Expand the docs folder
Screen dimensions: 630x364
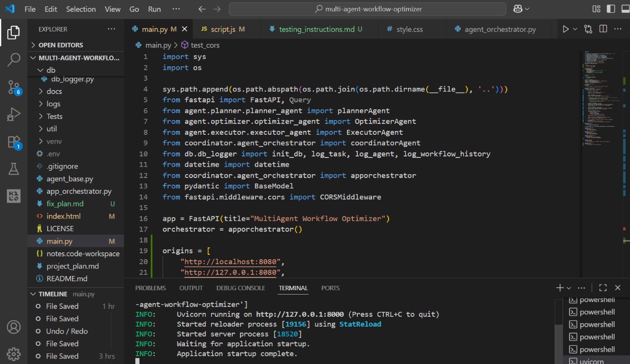(x=54, y=91)
